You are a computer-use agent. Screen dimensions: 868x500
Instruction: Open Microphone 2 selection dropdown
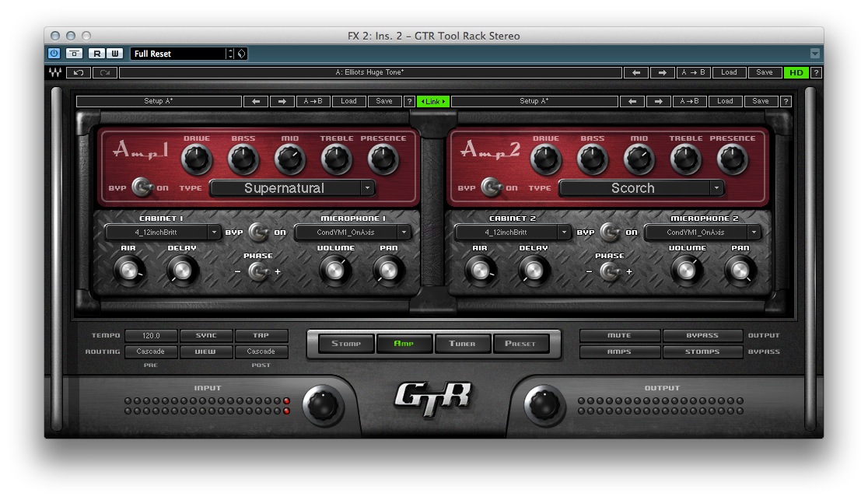[x=702, y=233]
